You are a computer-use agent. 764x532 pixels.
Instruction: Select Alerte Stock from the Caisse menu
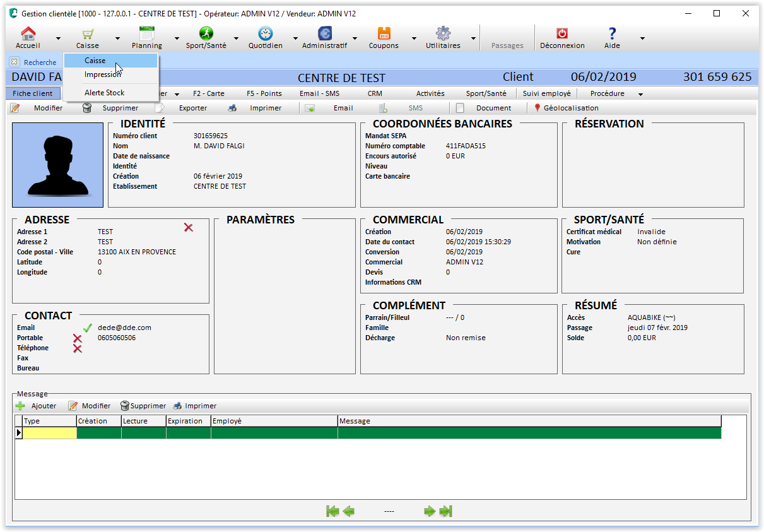[105, 93]
